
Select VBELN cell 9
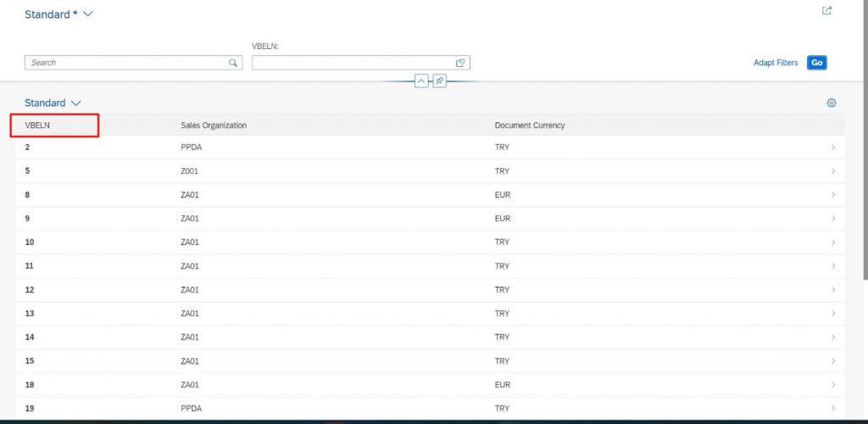point(27,219)
